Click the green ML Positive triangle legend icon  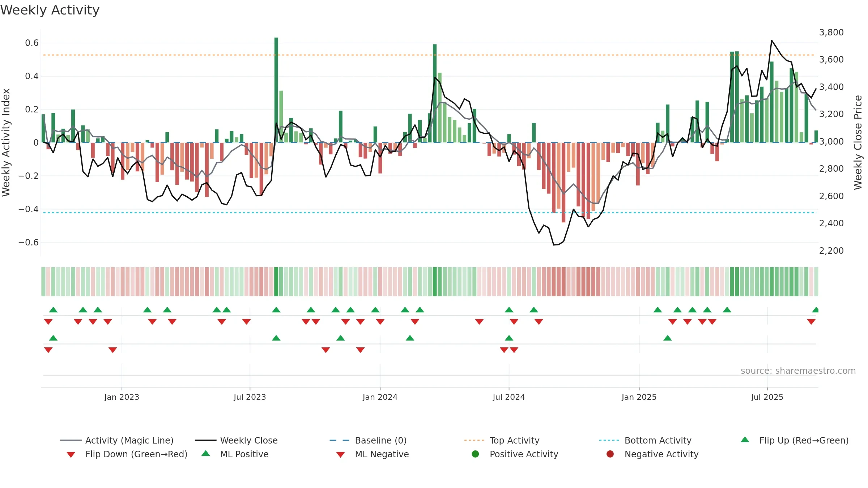(206, 453)
